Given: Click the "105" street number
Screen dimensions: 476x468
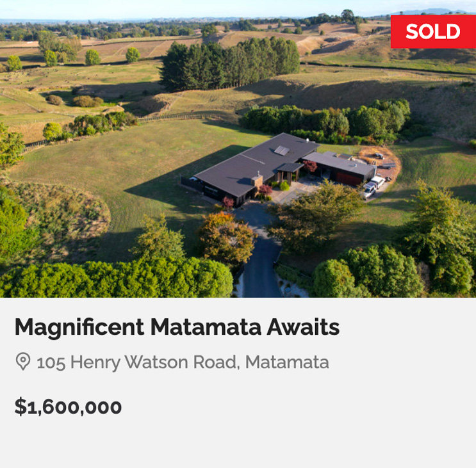Looking at the screenshot, I should [51, 362].
